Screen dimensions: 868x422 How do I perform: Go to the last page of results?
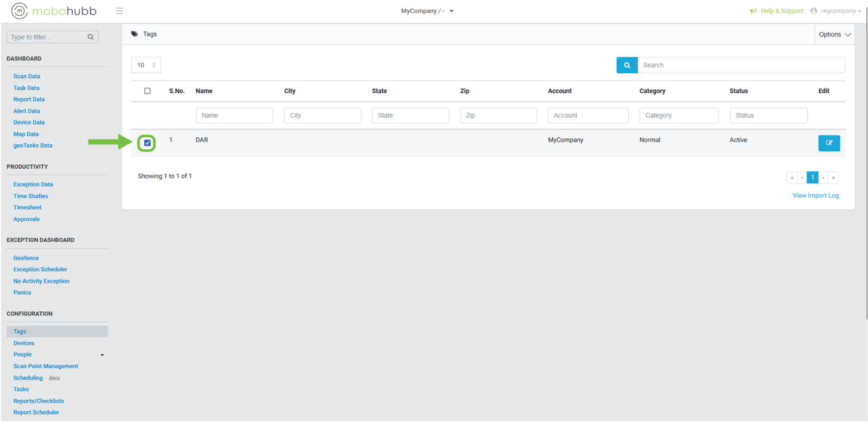(x=833, y=177)
